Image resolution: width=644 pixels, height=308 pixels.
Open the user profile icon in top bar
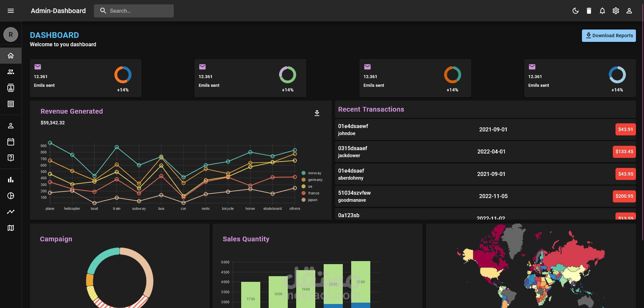coord(629,11)
